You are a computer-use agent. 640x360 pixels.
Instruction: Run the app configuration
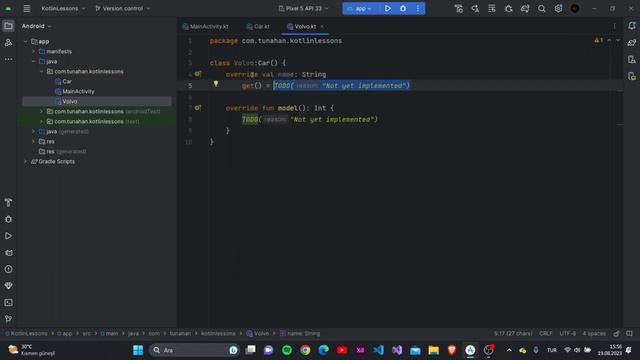tap(388, 9)
